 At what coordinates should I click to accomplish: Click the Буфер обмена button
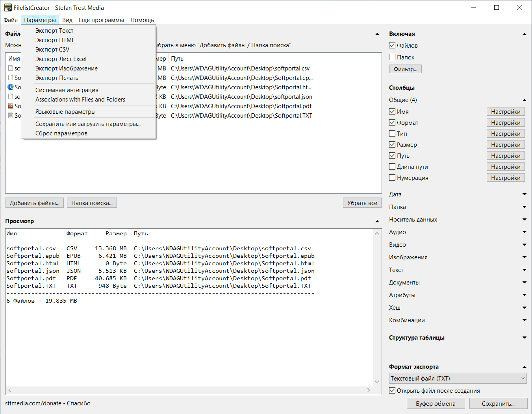[436, 403]
